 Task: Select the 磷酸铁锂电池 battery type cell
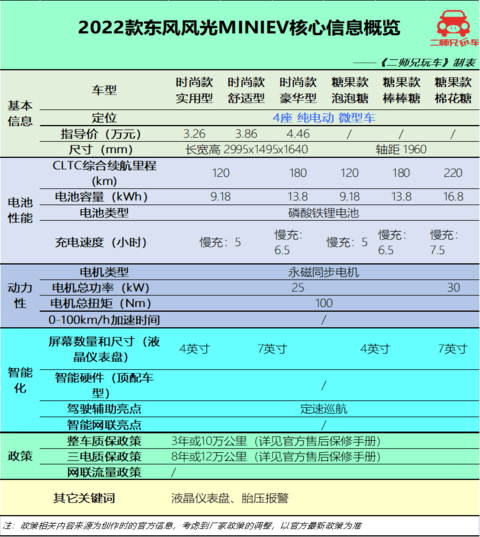click(x=324, y=213)
